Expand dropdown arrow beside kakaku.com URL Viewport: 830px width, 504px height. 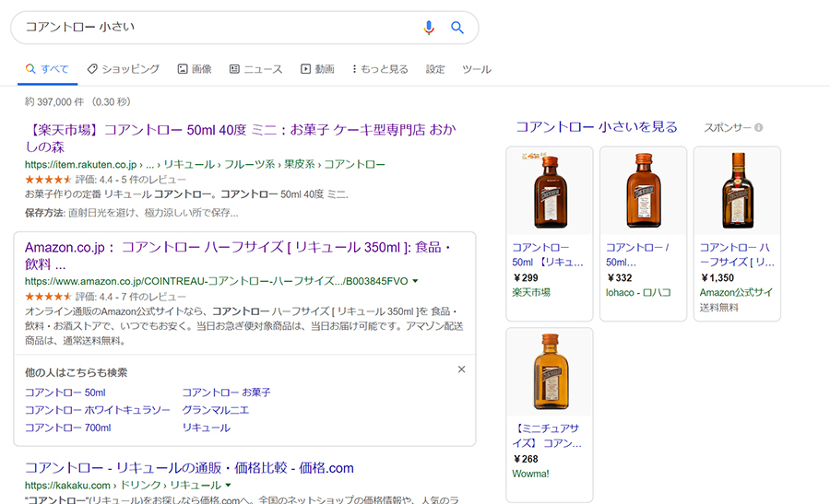pyautogui.click(x=228, y=485)
